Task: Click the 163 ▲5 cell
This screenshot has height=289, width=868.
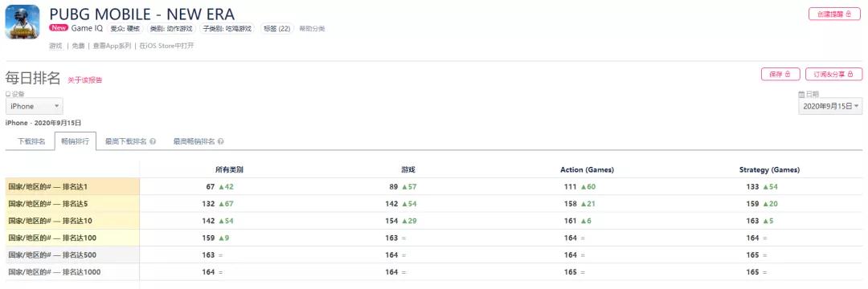Action: [759, 221]
